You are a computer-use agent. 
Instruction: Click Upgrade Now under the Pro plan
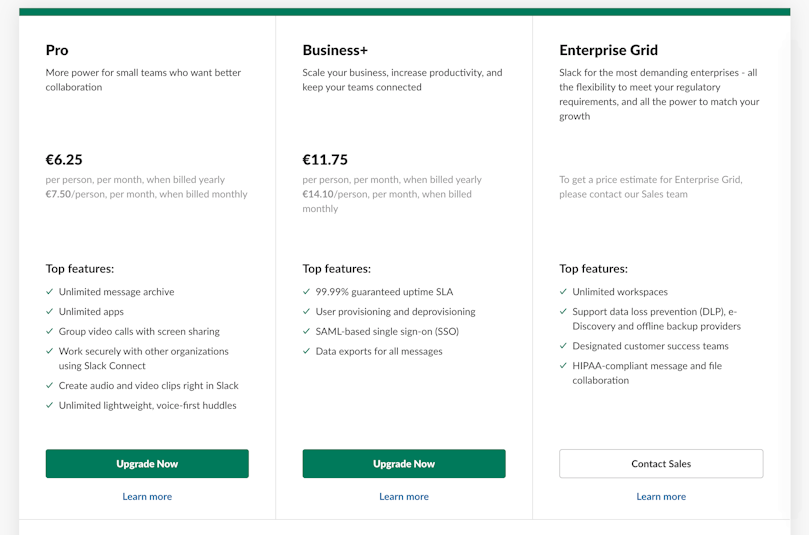(147, 463)
